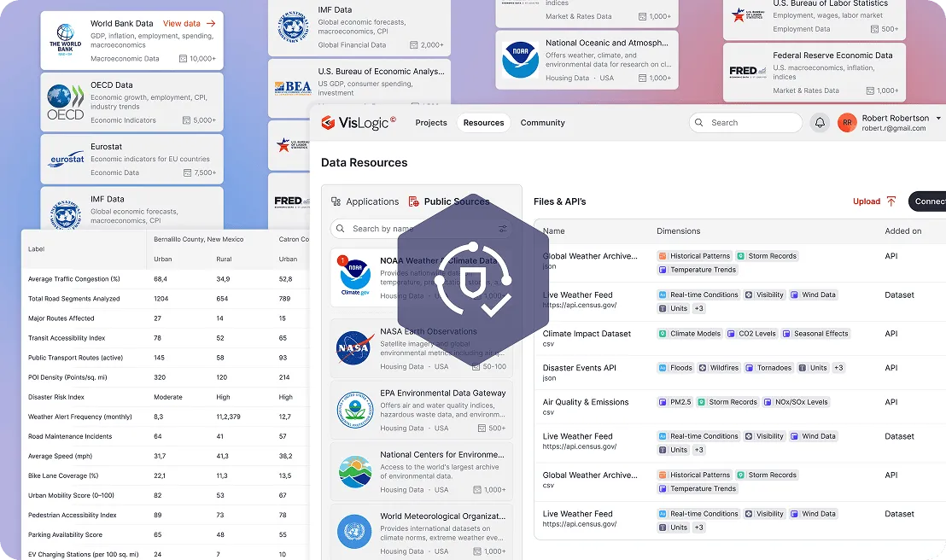946x560 pixels.
Task: Click the Upload arrow icon
Action: tap(891, 201)
